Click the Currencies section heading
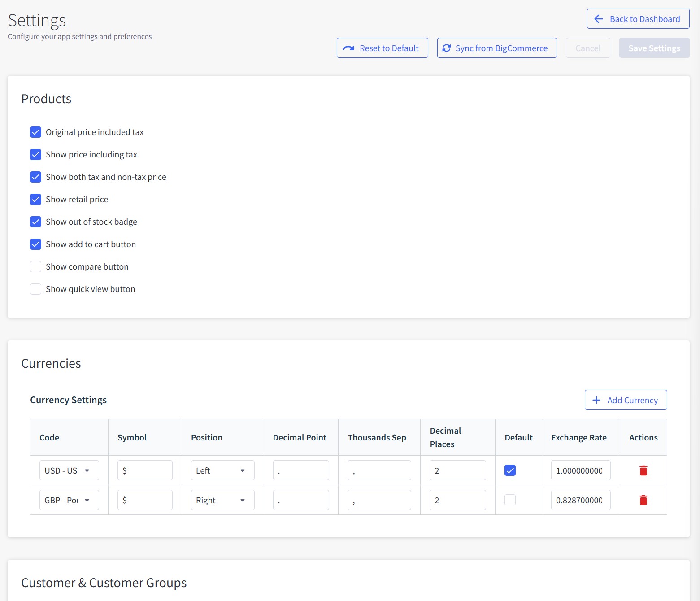 click(51, 363)
